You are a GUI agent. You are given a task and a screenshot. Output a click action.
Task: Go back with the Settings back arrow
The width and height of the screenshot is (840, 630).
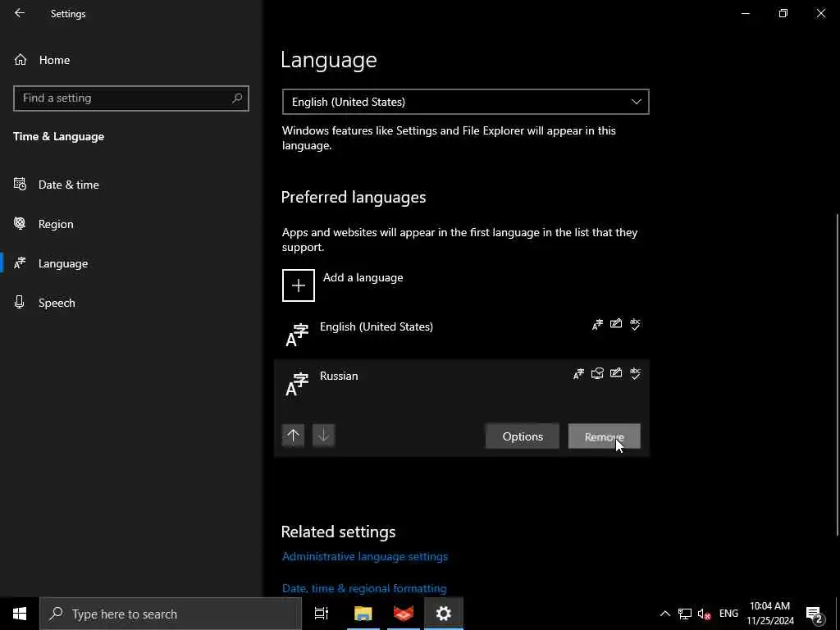click(x=20, y=13)
